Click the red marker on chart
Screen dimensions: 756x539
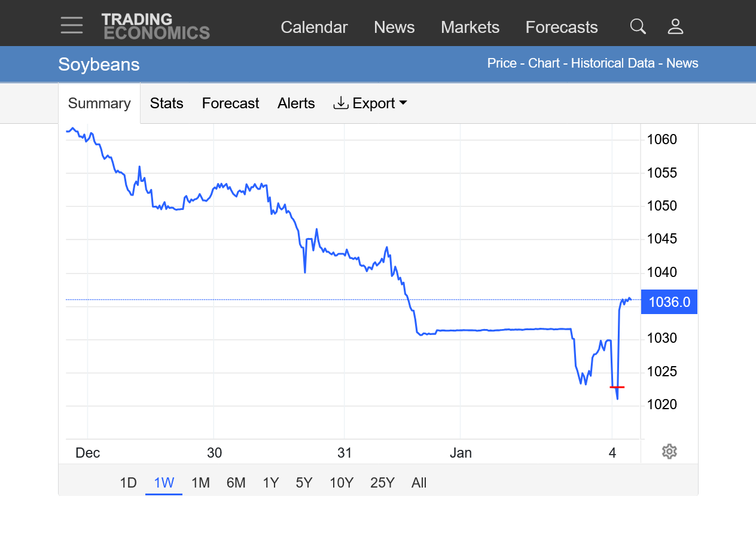click(x=617, y=387)
